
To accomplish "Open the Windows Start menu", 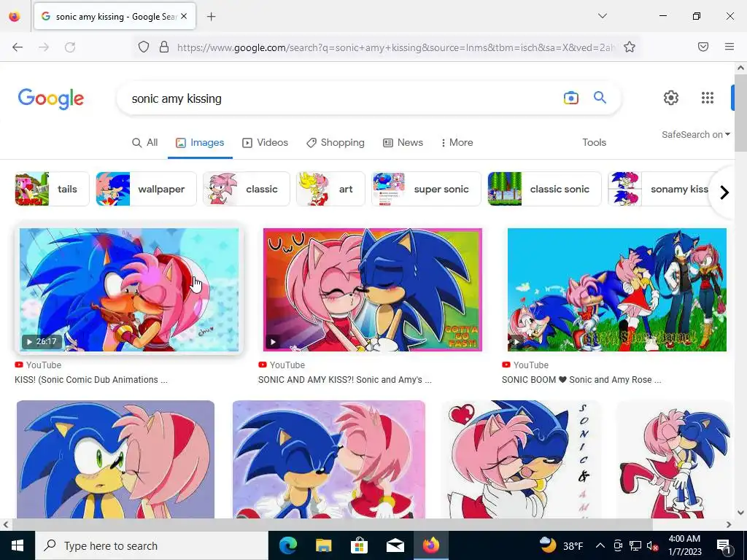I will (x=18, y=545).
